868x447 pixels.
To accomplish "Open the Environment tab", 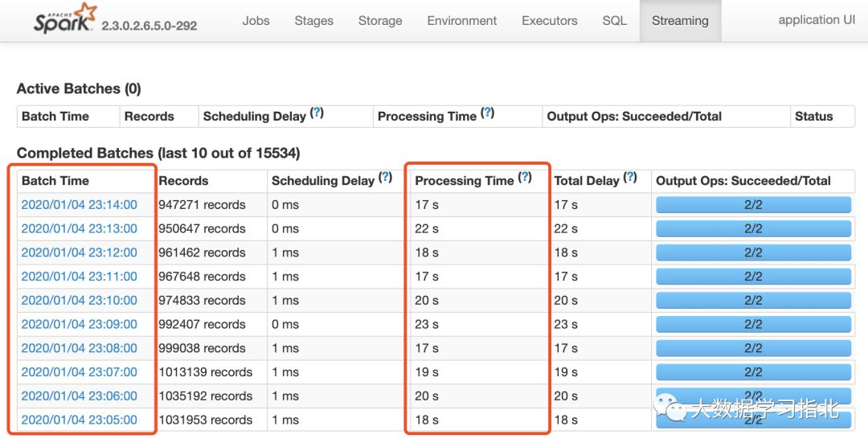I will (462, 21).
